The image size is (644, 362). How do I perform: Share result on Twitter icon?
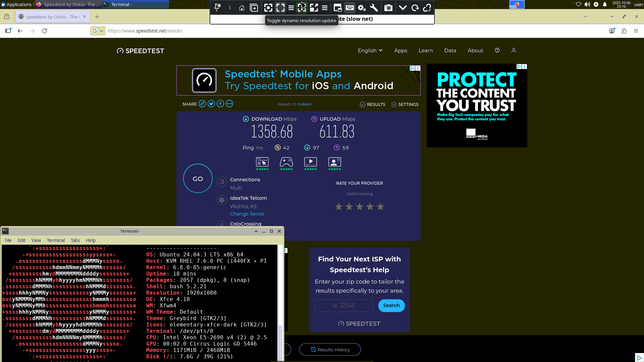(211, 104)
